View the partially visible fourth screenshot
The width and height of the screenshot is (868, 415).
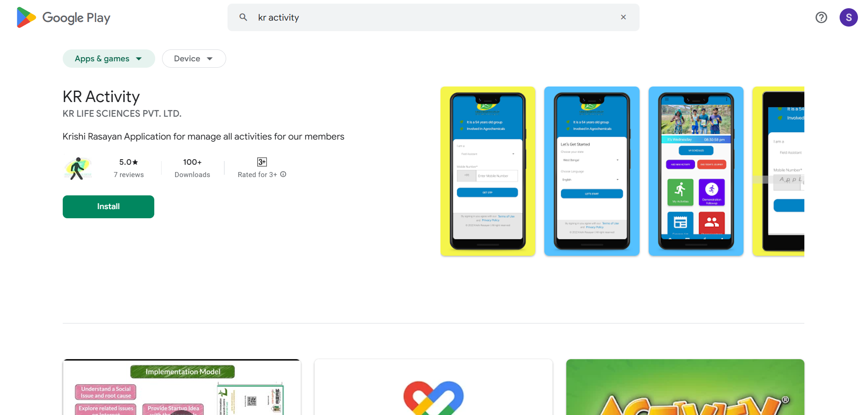click(778, 171)
